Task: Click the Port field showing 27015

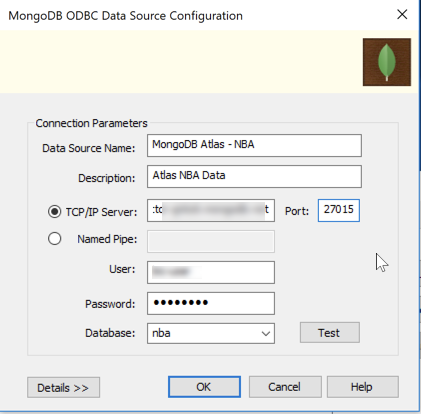Action: [339, 210]
